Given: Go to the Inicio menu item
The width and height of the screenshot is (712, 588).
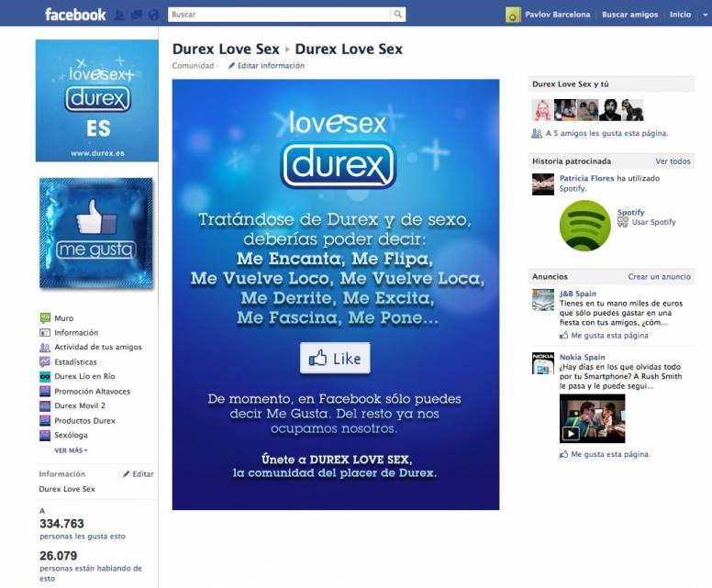Looking at the screenshot, I should pyautogui.click(x=680, y=15).
